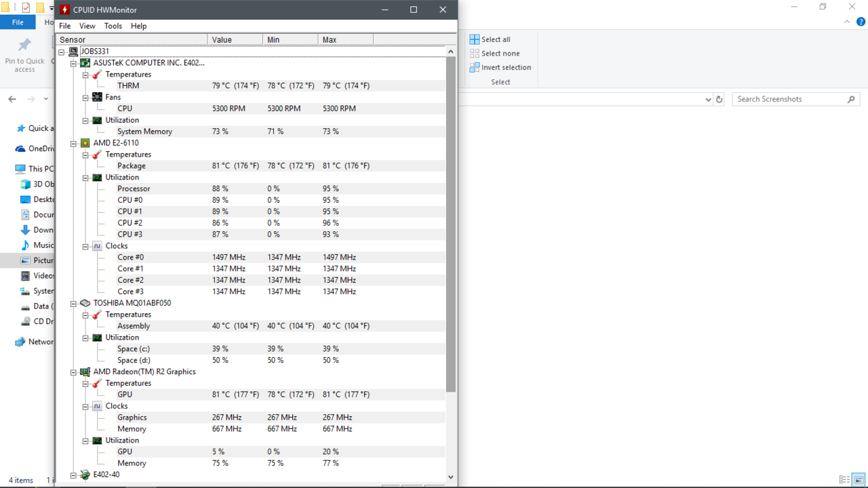Click the Clocks icon under AMD Radeon Graphics
868x488 pixels.
97,406
